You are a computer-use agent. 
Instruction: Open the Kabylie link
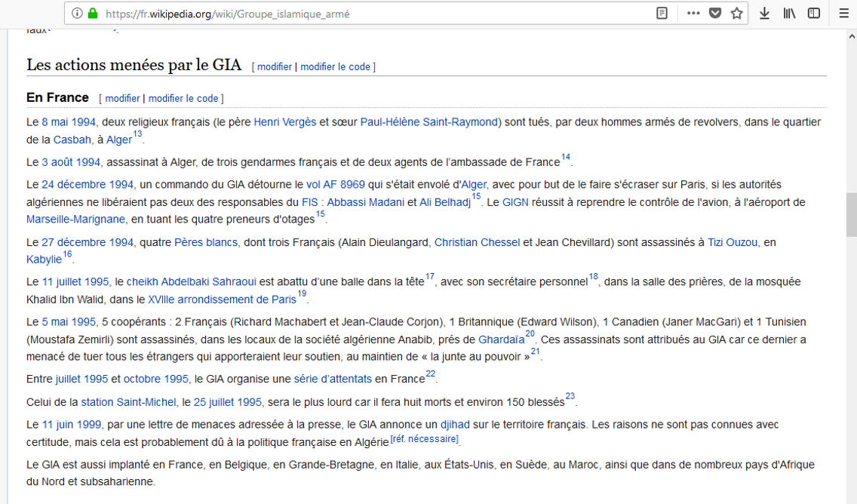pos(45,260)
